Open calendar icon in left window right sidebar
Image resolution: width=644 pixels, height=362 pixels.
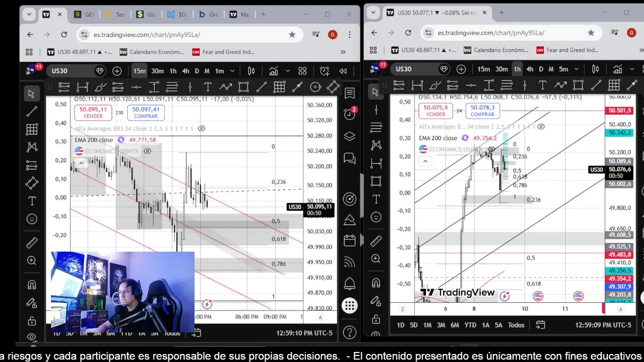coord(350,241)
